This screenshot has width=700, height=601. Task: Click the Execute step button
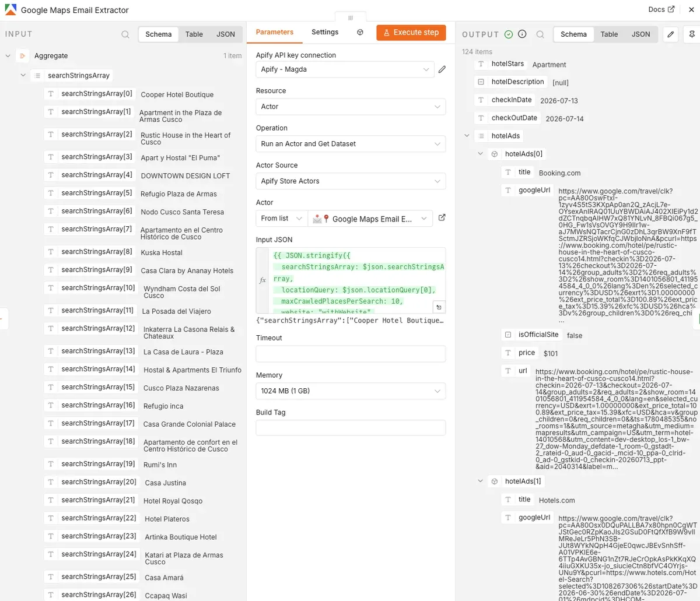pyautogui.click(x=411, y=33)
